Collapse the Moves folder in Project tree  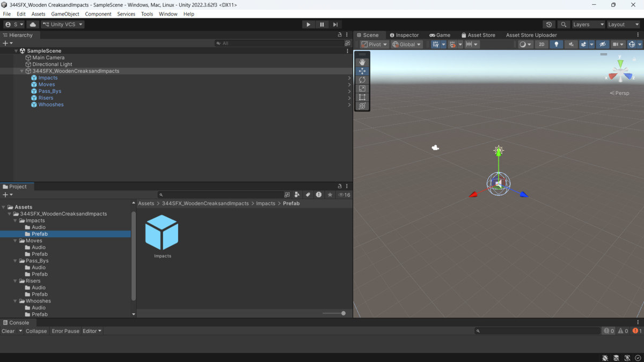pos(16,241)
